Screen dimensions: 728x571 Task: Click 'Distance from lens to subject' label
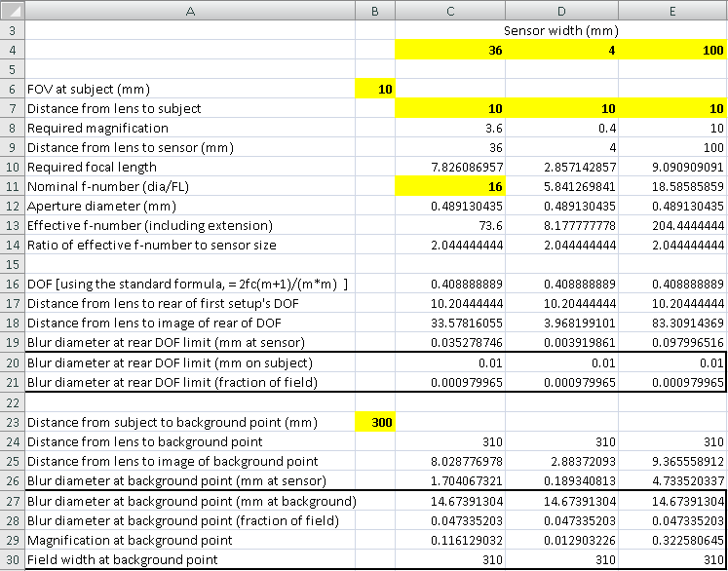(x=114, y=108)
